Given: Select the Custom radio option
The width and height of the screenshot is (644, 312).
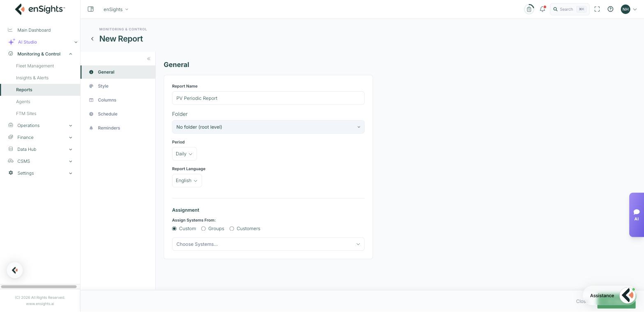Looking at the screenshot, I should [x=174, y=229].
